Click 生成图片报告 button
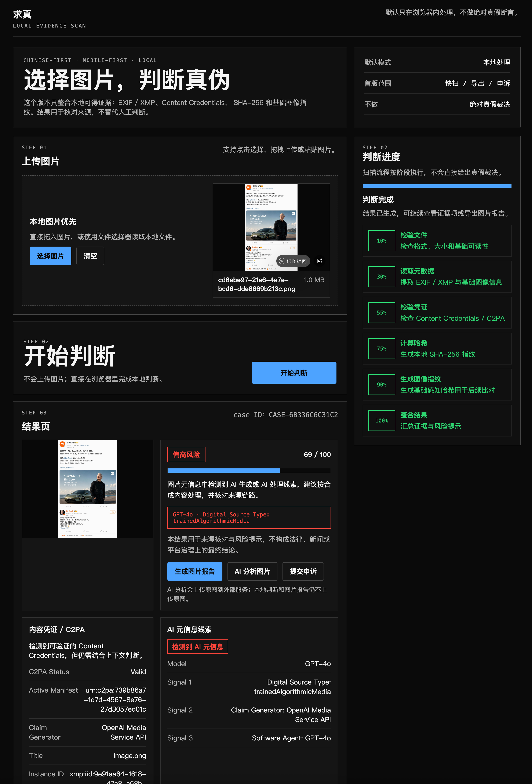The width and height of the screenshot is (532, 784). coord(195,571)
